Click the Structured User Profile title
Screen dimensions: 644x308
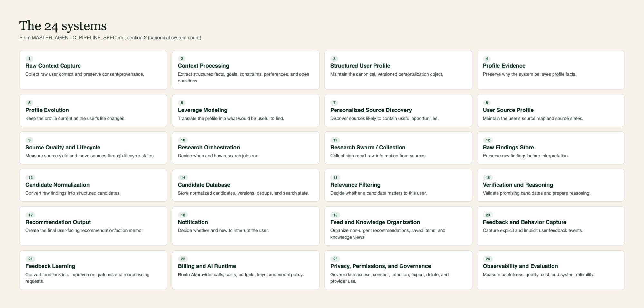tap(360, 66)
